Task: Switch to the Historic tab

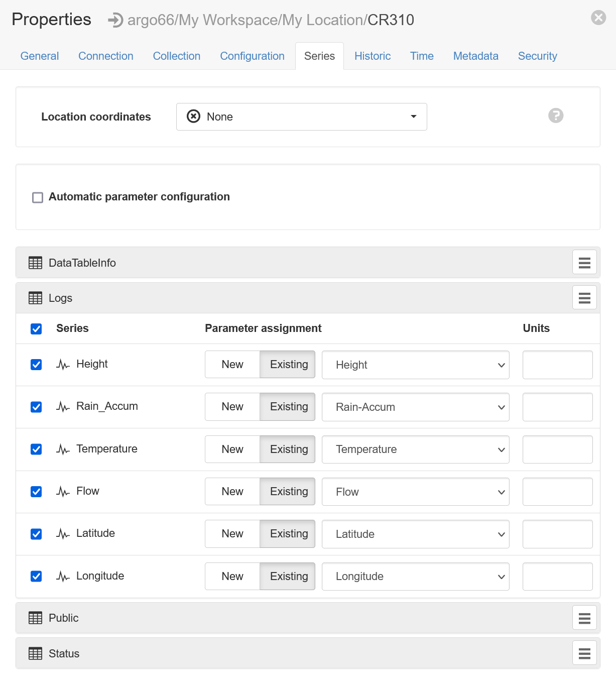Action: coord(373,56)
